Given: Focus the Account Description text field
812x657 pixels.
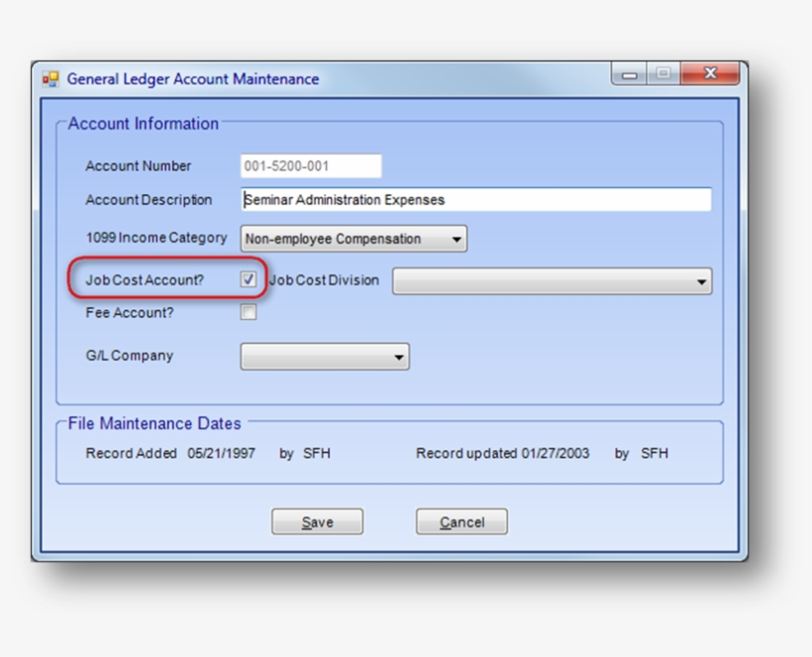Looking at the screenshot, I should (475, 199).
